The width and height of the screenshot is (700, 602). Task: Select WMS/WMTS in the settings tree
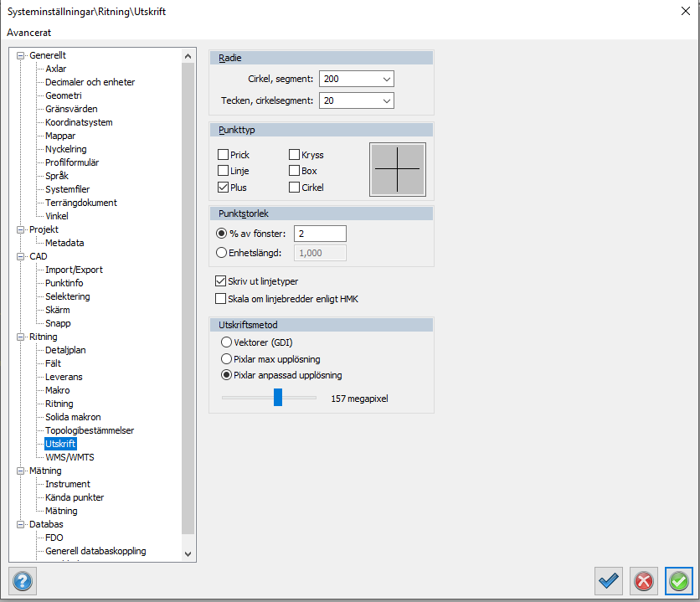click(69, 457)
